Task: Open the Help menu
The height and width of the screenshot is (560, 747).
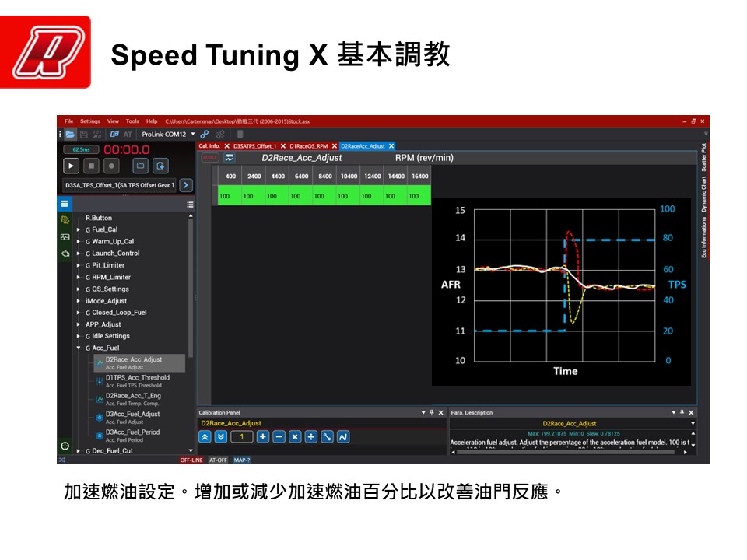Action: tap(152, 121)
